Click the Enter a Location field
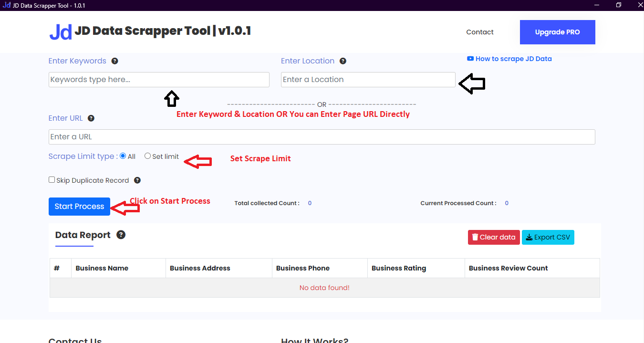Image resolution: width=644 pixels, height=343 pixels. 368,80
